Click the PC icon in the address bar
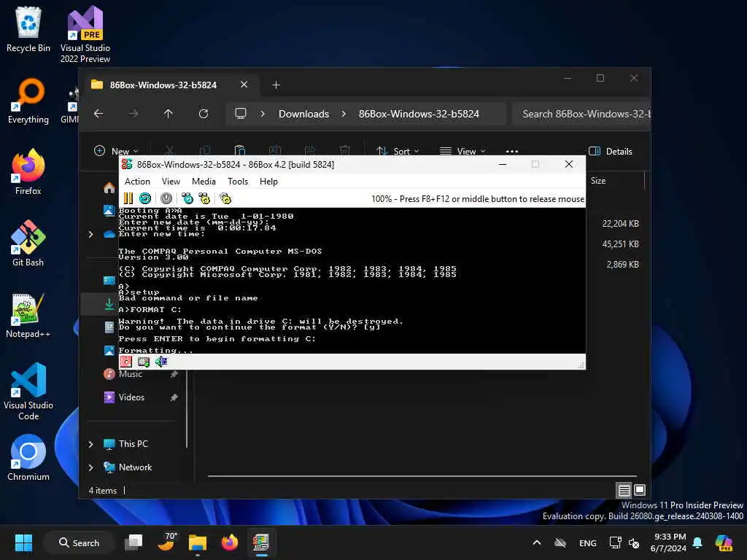747x560 pixels. [x=241, y=114]
